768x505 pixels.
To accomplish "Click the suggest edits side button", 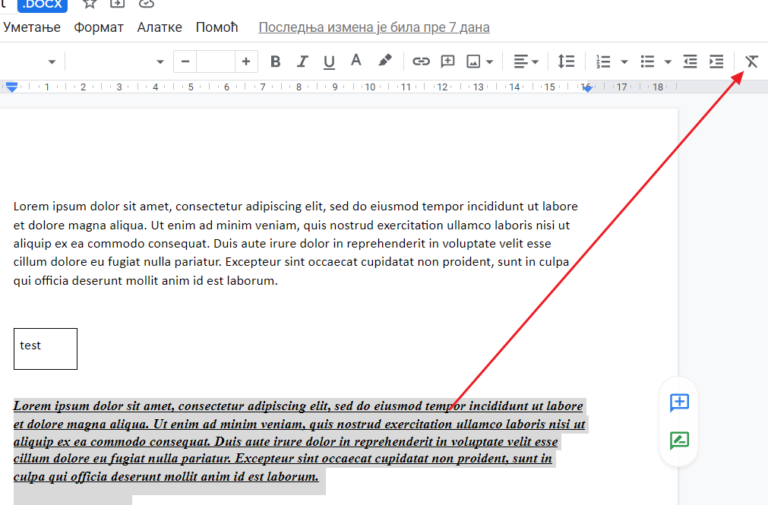I will [x=679, y=440].
